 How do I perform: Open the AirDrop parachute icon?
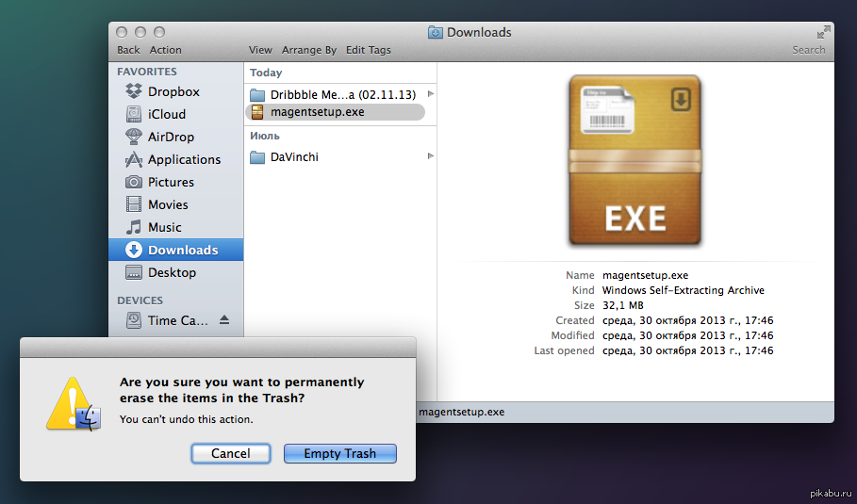[133, 137]
